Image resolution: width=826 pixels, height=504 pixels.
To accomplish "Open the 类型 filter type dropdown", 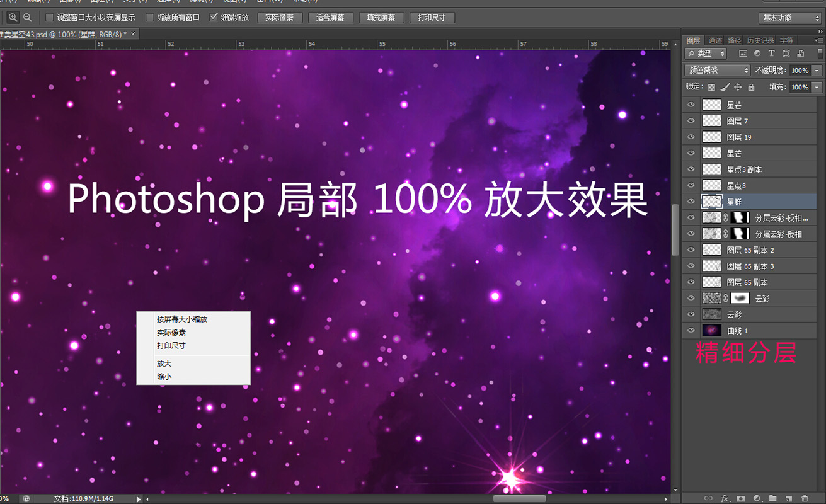I will [706, 54].
